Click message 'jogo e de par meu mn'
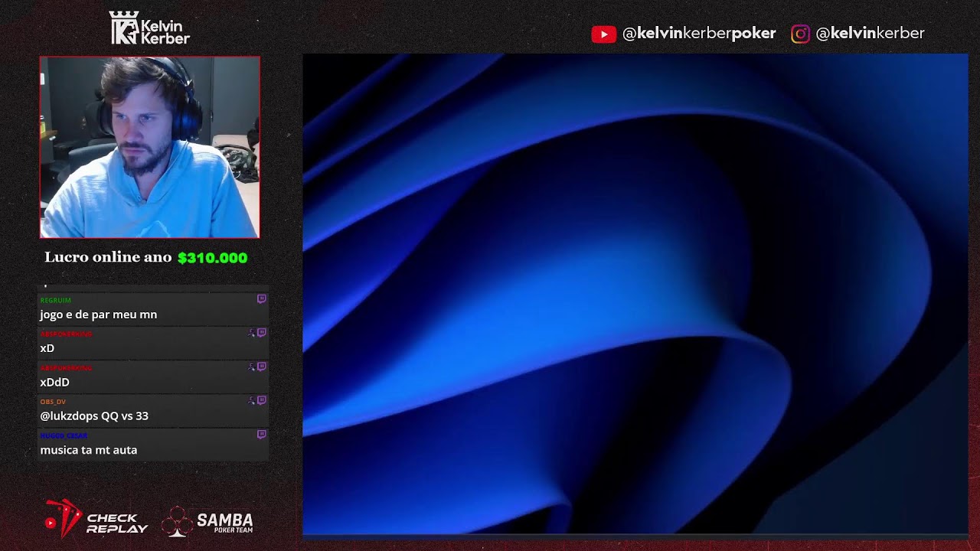Viewport: 980px width, 551px height. [98, 315]
